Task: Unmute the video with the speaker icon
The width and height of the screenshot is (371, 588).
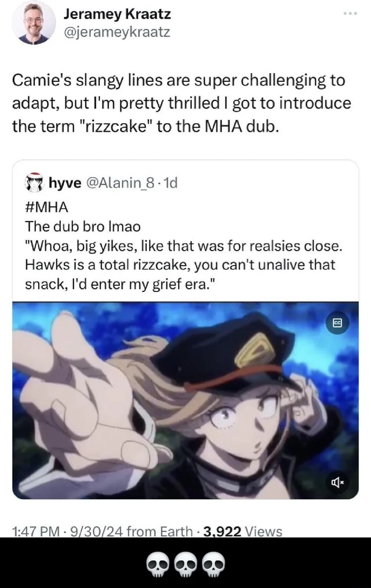Action: 337,482
